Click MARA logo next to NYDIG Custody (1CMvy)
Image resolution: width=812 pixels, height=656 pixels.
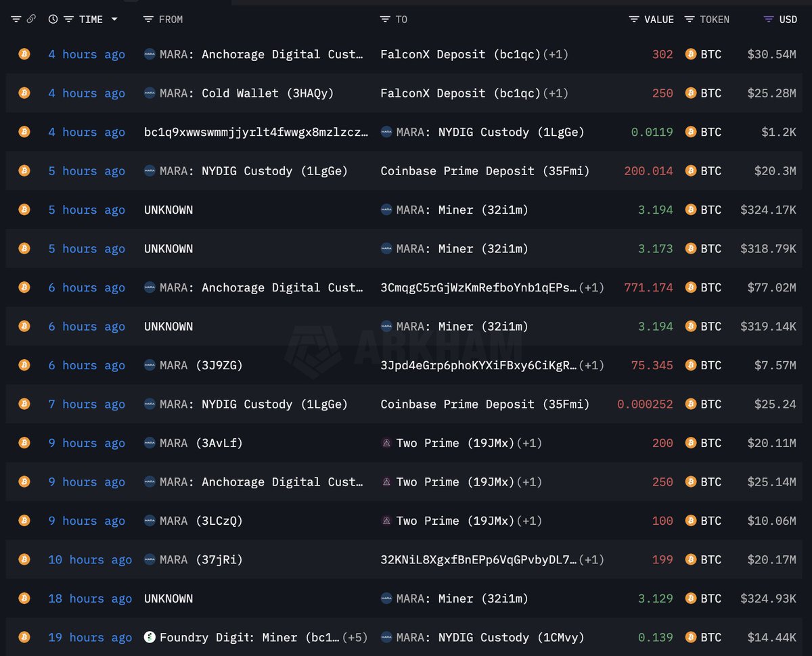click(387, 637)
